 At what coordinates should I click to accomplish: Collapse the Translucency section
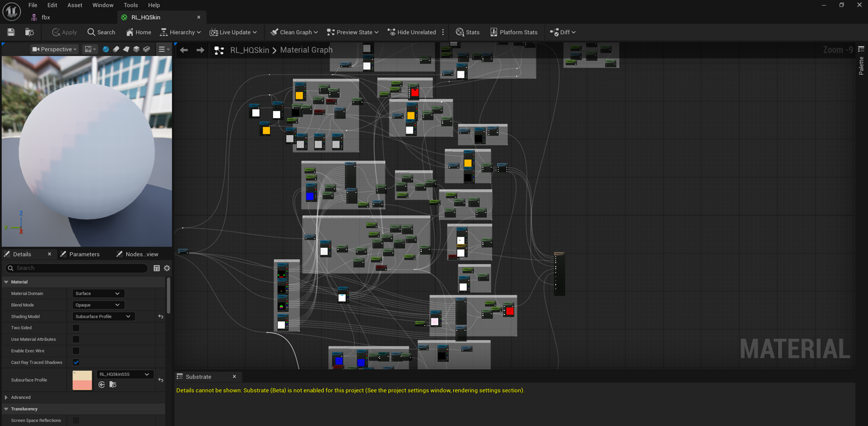coord(6,409)
